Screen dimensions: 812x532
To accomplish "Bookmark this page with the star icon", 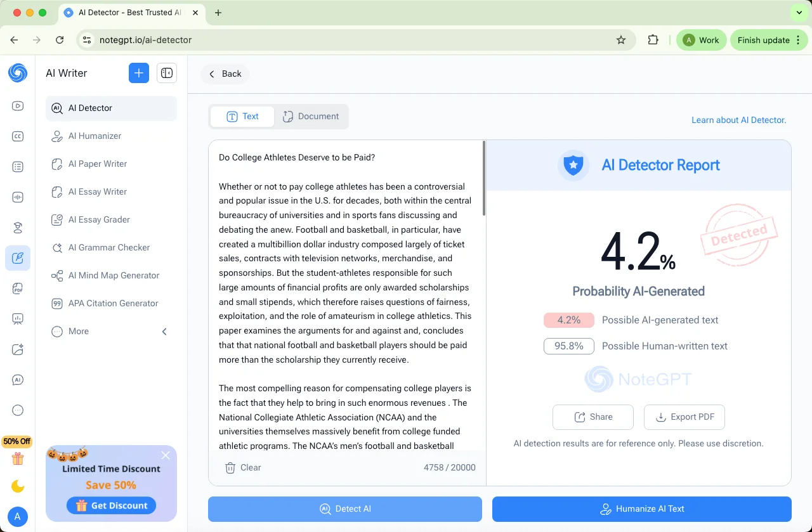I will pos(621,40).
